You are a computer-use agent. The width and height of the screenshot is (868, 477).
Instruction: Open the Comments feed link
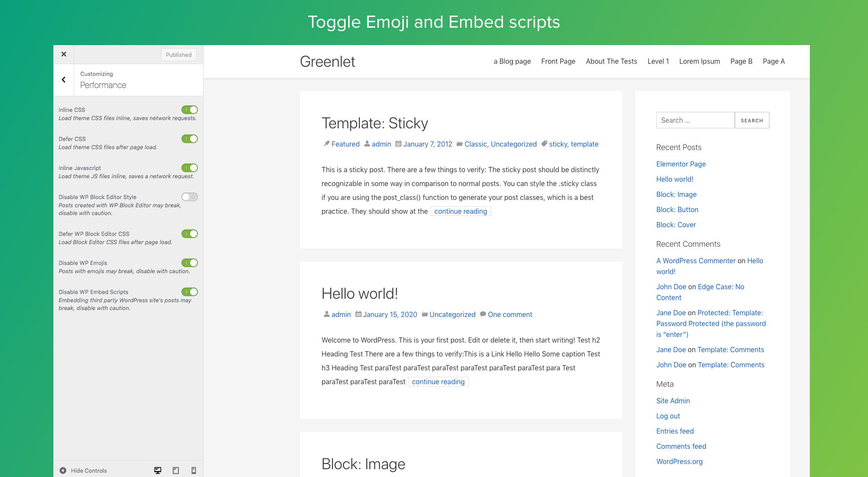point(681,446)
